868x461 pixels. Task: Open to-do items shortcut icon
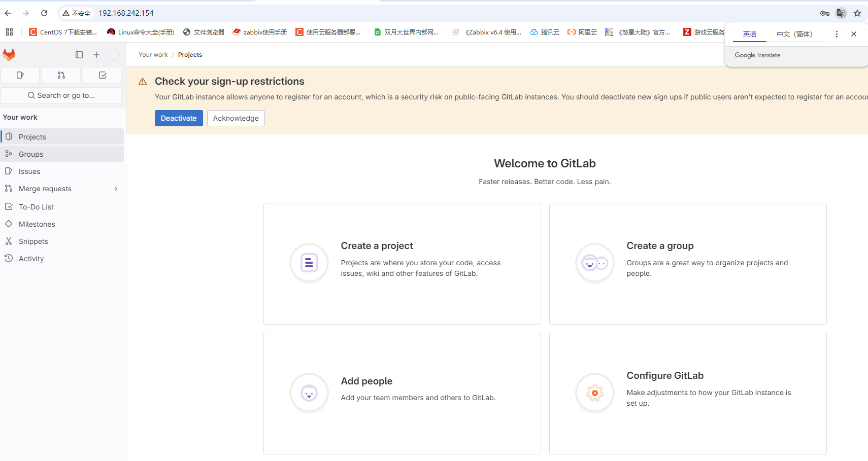(x=103, y=75)
